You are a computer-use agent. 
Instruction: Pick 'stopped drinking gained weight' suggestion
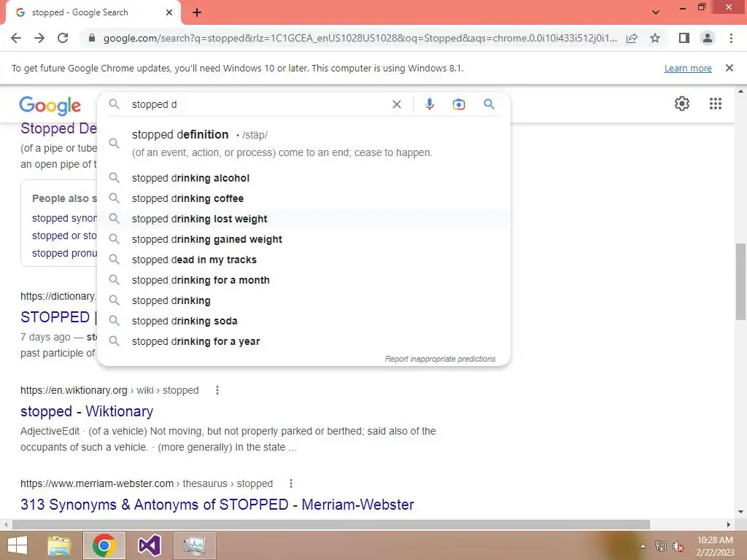(x=303, y=239)
